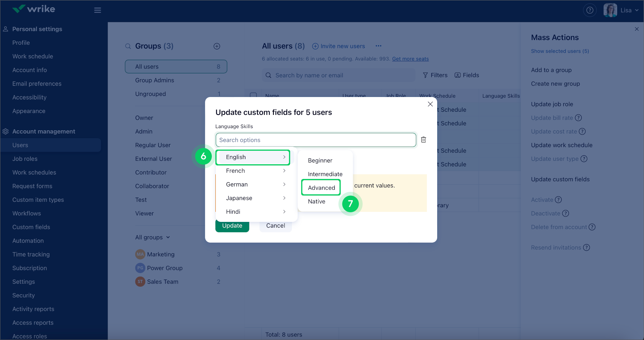Click the green Update button
The image size is (644, 340).
[x=232, y=225]
